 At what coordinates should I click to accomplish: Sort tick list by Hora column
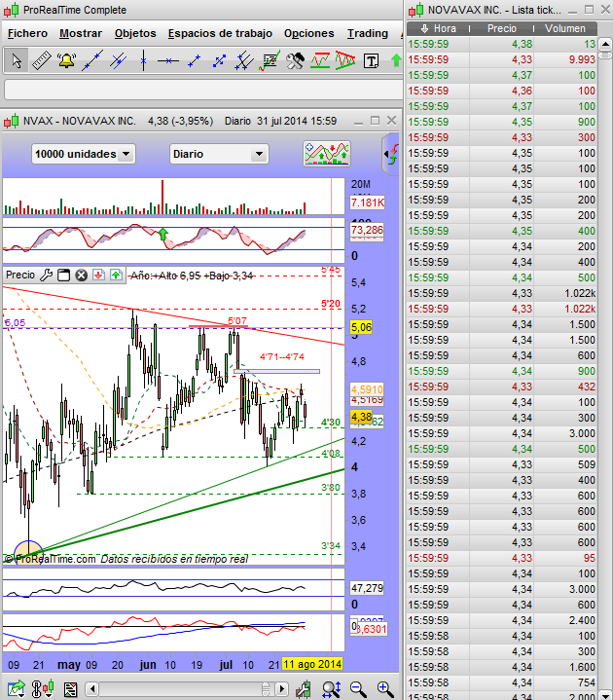tap(438, 28)
